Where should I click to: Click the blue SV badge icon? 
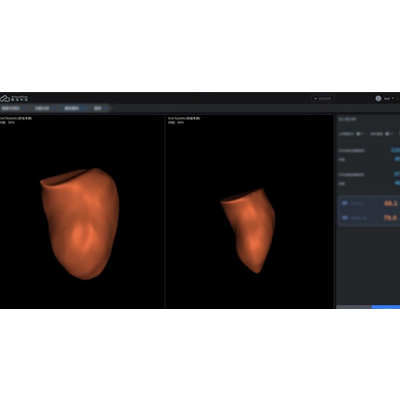(345, 218)
